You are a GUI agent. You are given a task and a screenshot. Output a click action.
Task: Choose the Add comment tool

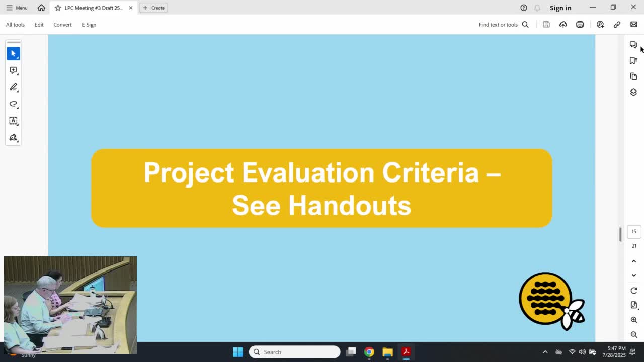13,70
